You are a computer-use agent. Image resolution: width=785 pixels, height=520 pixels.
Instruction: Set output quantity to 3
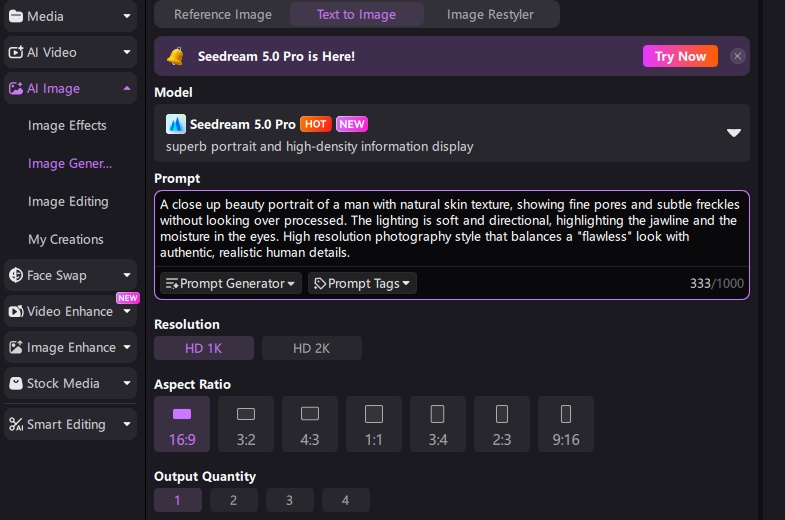(x=290, y=500)
